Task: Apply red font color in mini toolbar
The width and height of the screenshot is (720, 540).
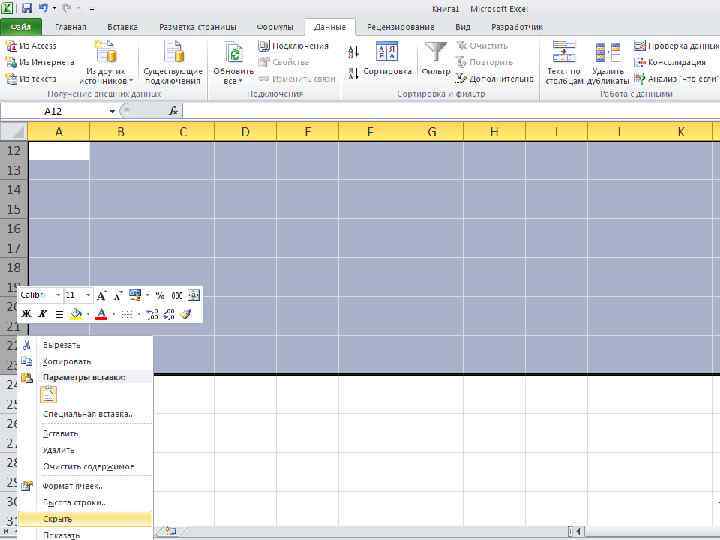Action: pyautogui.click(x=101, y=314)
